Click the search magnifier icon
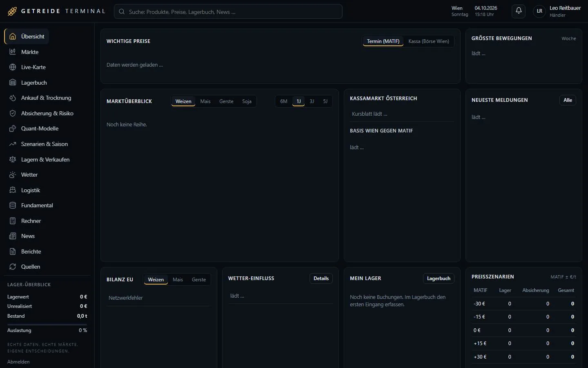This screenshot has height=368, width=588. click(x=122, y=12)
